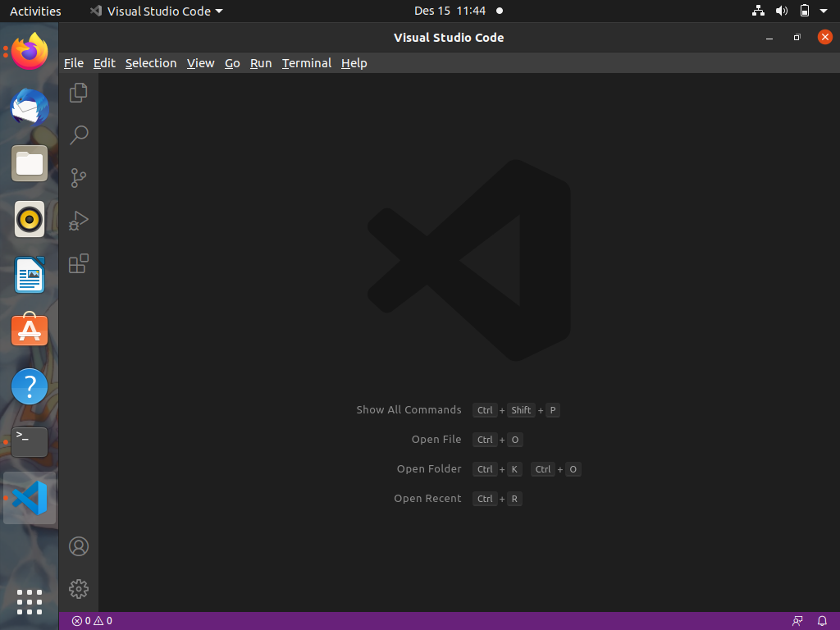Launch Firefox from the dock

pyautogui.click(x=29, y=51)
